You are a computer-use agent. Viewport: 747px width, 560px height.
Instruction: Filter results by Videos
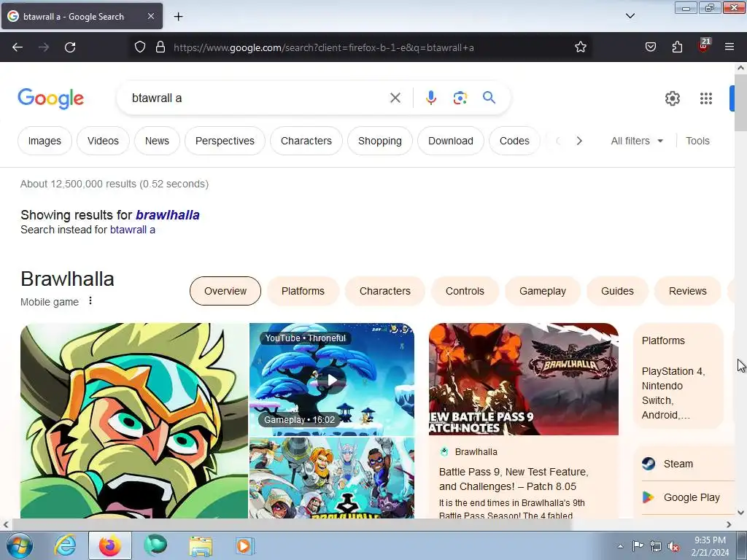point(103,141)
